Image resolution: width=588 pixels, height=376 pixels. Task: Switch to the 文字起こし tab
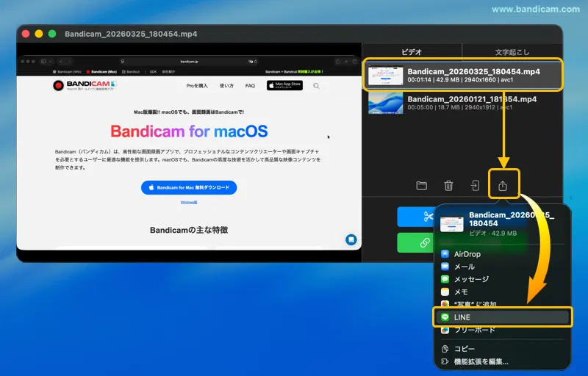(512, 52)
